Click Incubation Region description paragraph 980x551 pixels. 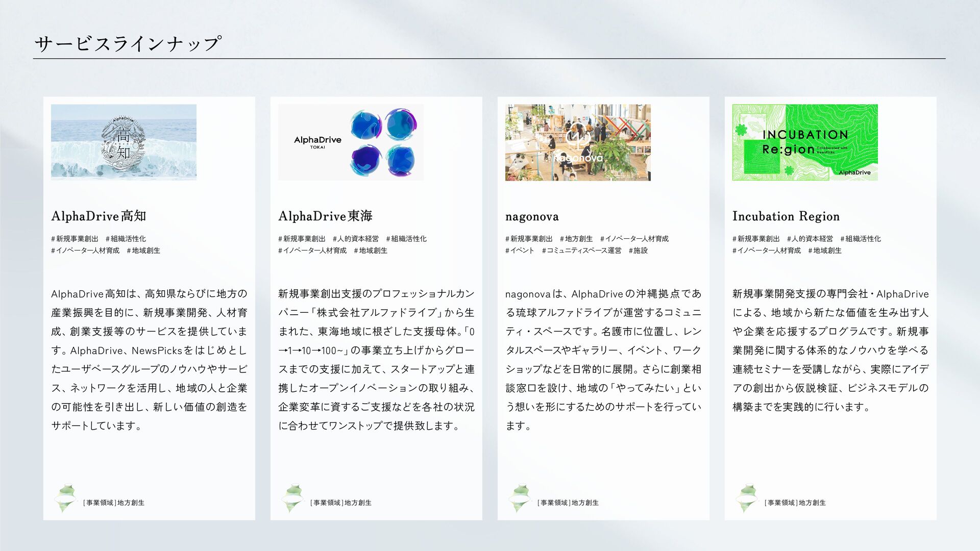point(830,350)
